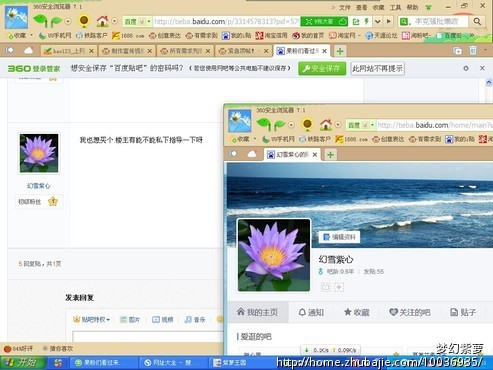Click the cloud icon on the front window tab bar
493x370 pixels.
pyautogui.click(x=252, y=154)
